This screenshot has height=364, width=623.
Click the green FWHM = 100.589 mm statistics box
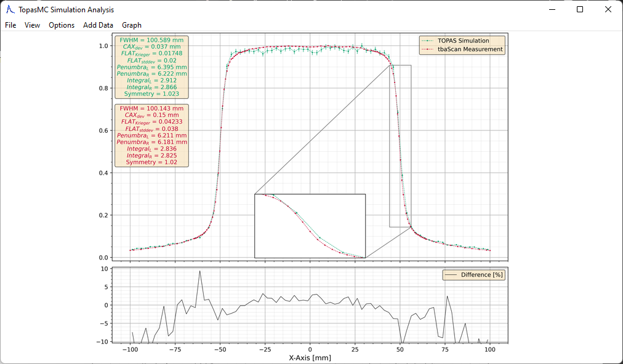(152, 67)
